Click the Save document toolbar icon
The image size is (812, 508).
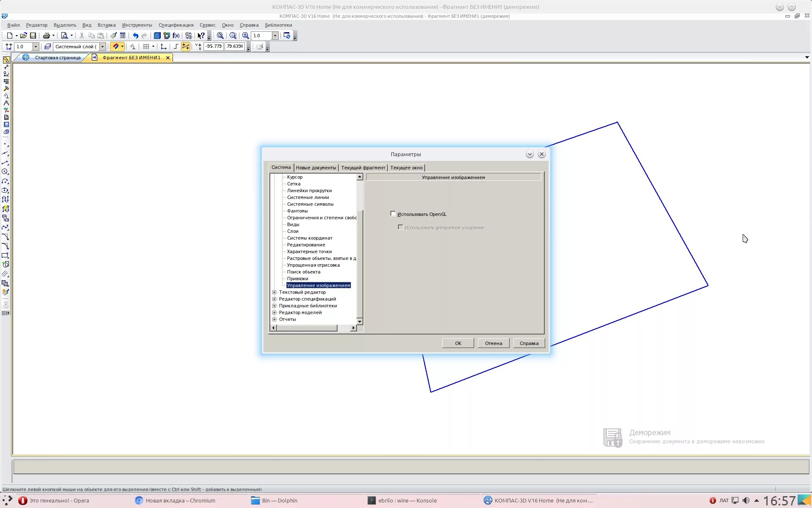click(x=33, y=36)
